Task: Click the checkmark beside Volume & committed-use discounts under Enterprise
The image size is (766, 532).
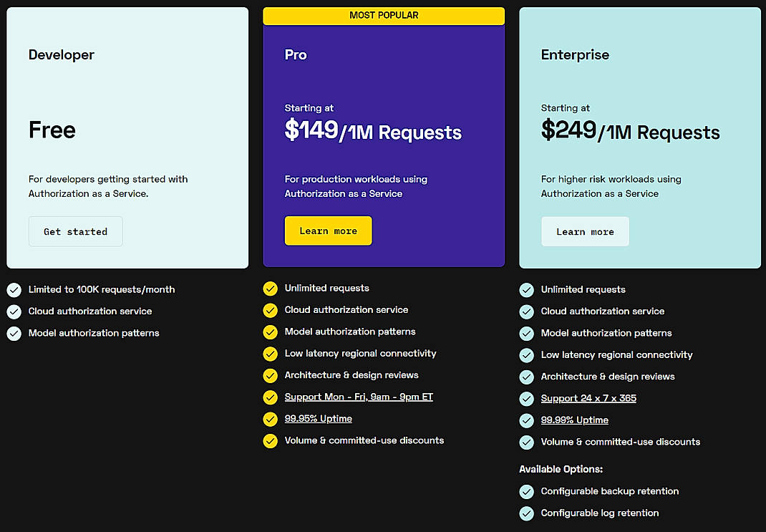Action: coord(526,442)
